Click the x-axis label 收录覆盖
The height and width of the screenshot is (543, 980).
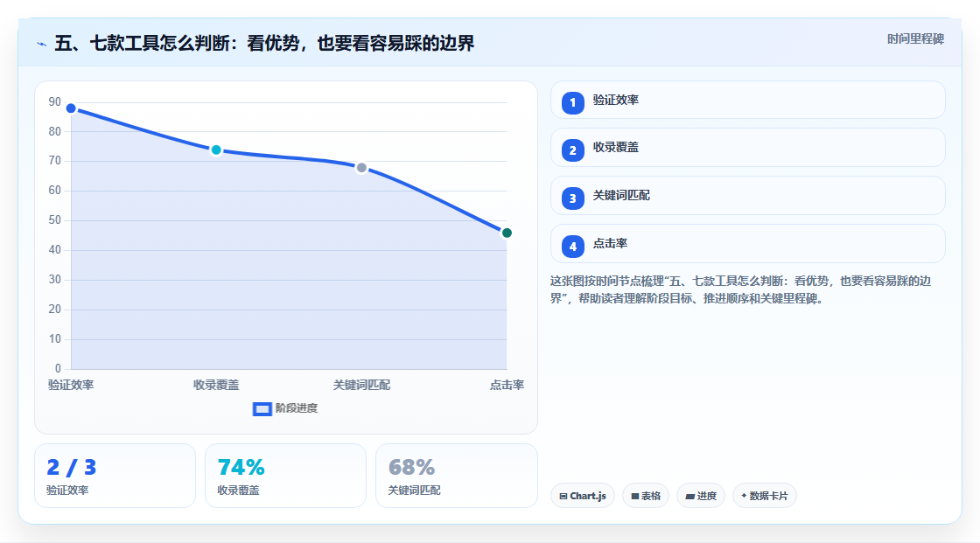(x=216, y=385)
